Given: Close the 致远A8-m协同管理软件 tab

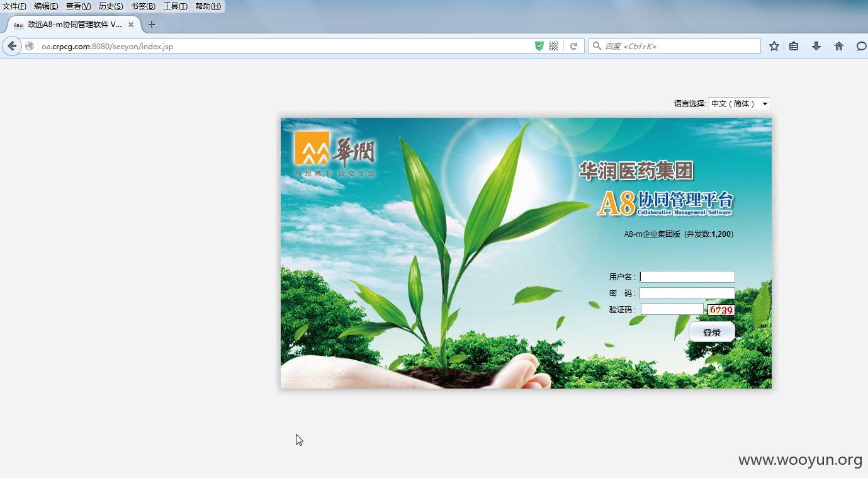Looking at the screenshot, I should (131, 25).
